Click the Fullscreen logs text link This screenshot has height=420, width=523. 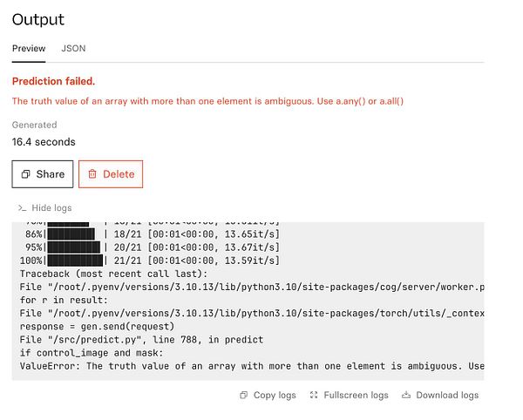click(356, 395)
